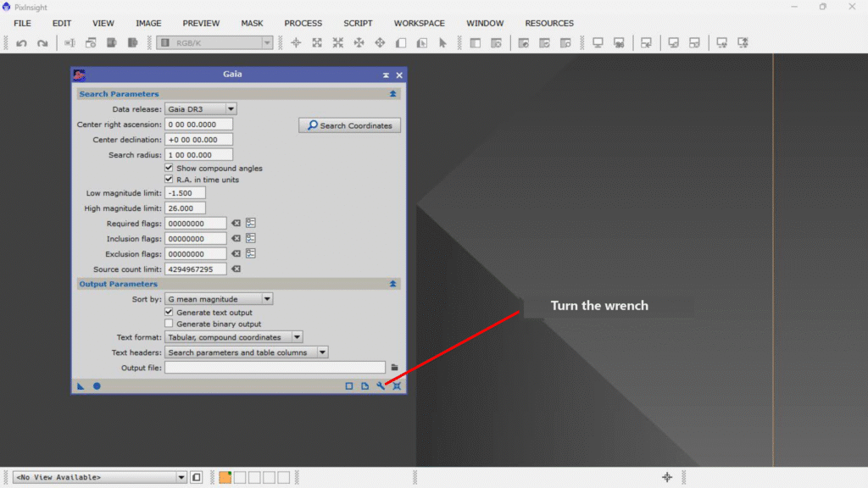Image resolution: width=868 pixels, height=488 pixels.
Task: Collapse the Search Parameters section
Action: [393, 94]
